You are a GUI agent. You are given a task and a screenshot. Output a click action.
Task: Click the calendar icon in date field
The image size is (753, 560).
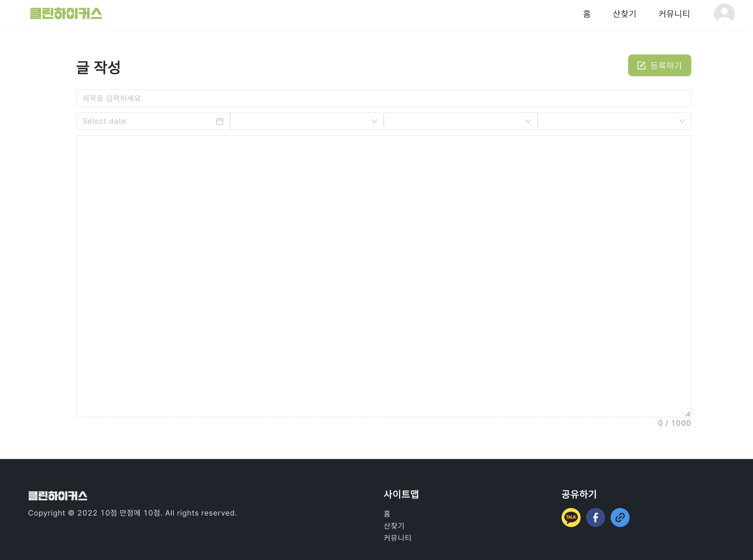click(219, 121)
